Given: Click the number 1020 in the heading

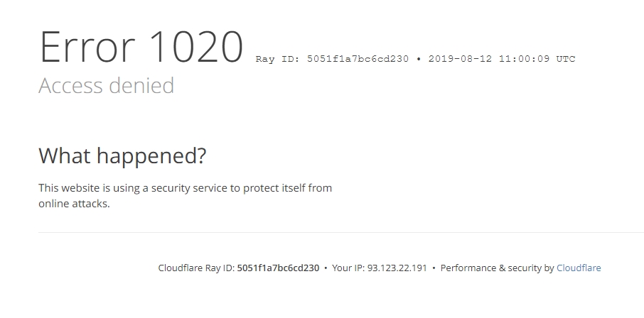Looking at the screenshot, I should click(195, 48).
